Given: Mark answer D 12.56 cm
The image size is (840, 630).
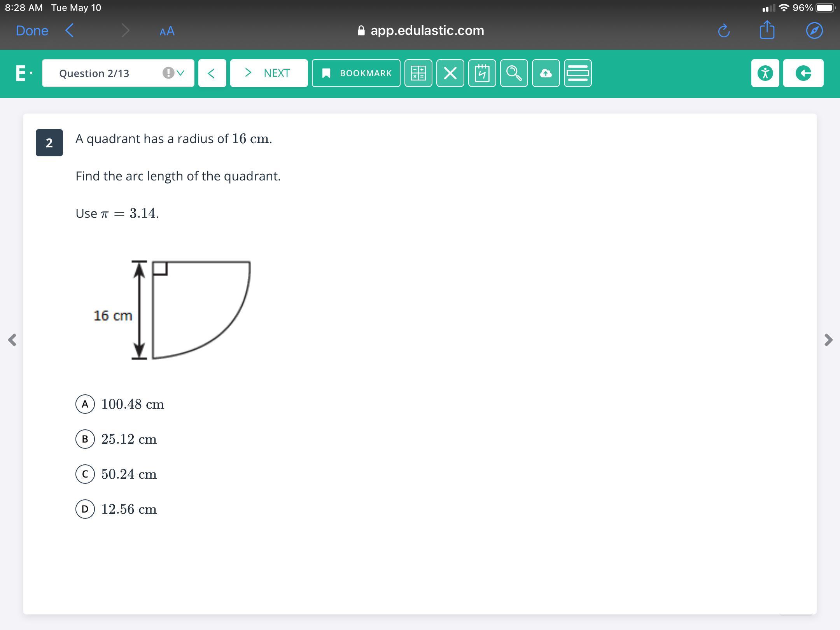Looking at the screenshot, I should click(x=85, y=509).
